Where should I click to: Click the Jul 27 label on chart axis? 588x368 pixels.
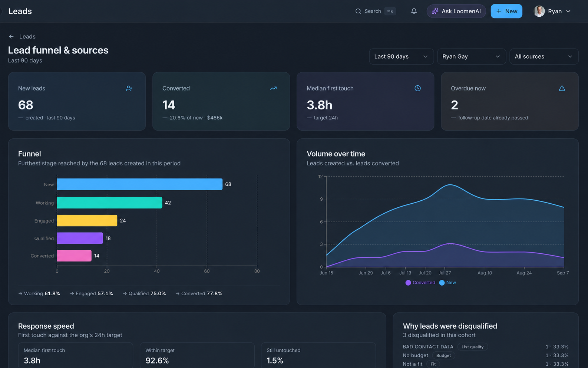click(445, 273)
